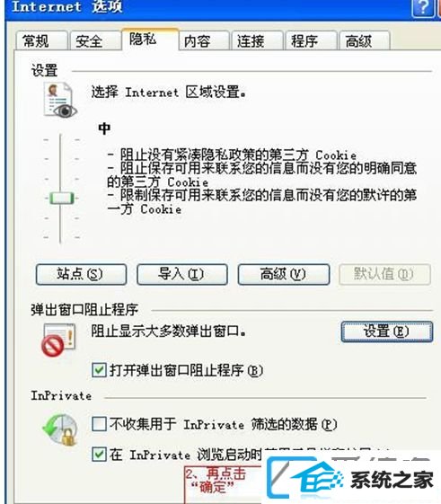
Task: Click the top tick of the privacy slider track
Action: [x=61, y=140]
